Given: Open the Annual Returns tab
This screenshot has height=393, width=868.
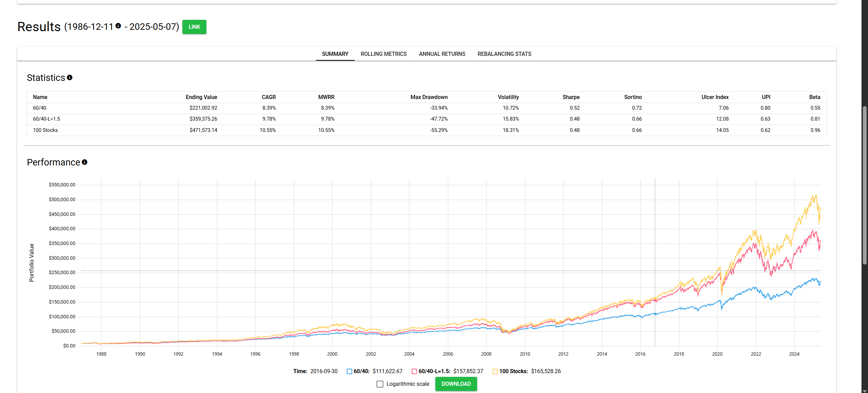Looking at the screenshot, I should (442, 54).
